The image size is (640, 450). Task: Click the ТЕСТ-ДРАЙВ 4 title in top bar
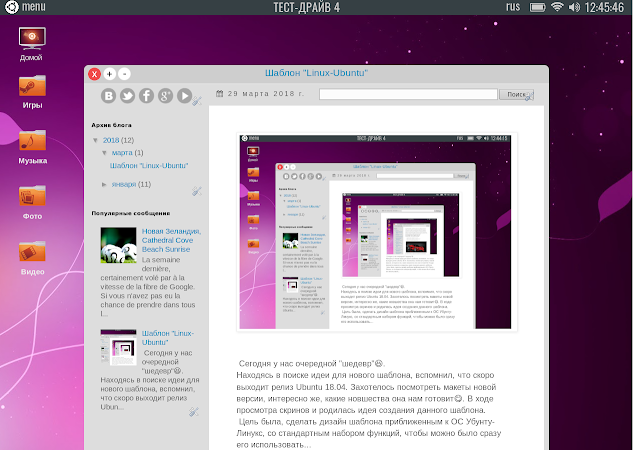(306, 7)
